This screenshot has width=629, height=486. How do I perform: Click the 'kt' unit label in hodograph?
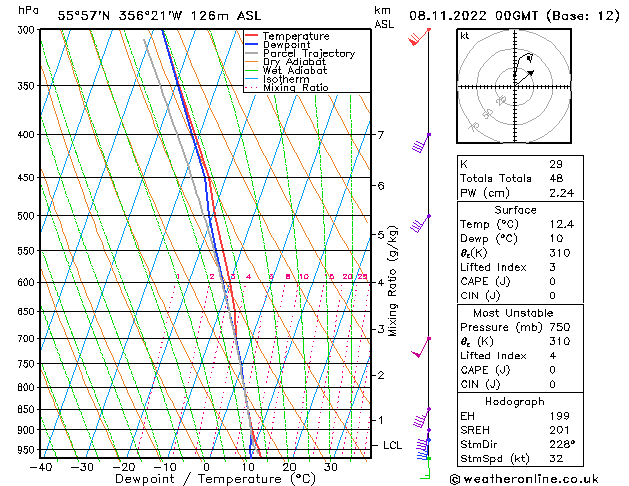coord(465,36)
